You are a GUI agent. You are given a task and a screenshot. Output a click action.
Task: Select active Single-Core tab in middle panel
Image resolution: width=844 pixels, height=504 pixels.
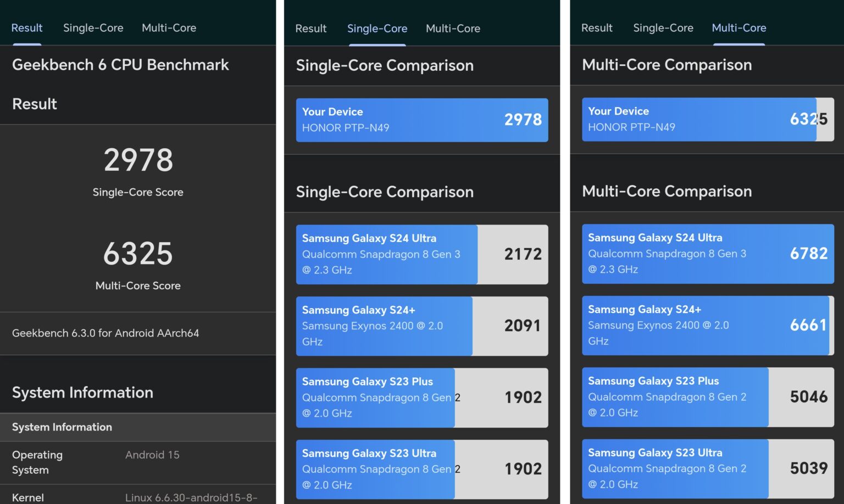point(377,28)
